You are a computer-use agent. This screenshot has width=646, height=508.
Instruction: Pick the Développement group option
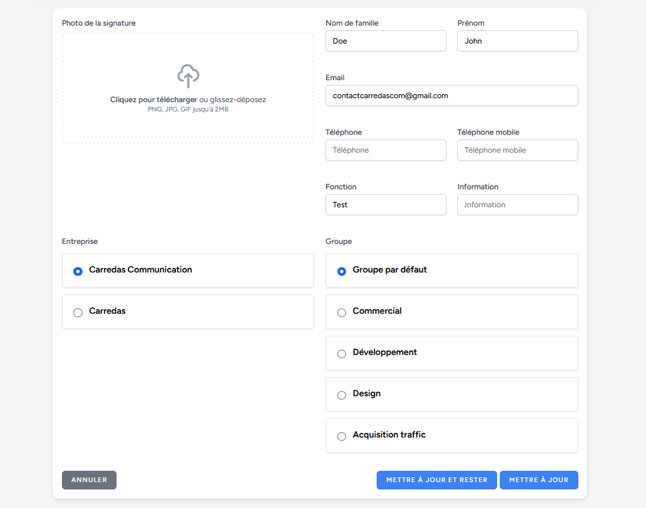(342, 354)
